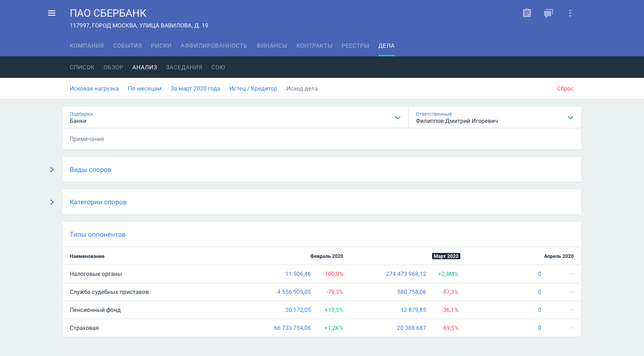Click the Страховая row name
644x356 pixels.
(84, 328)
